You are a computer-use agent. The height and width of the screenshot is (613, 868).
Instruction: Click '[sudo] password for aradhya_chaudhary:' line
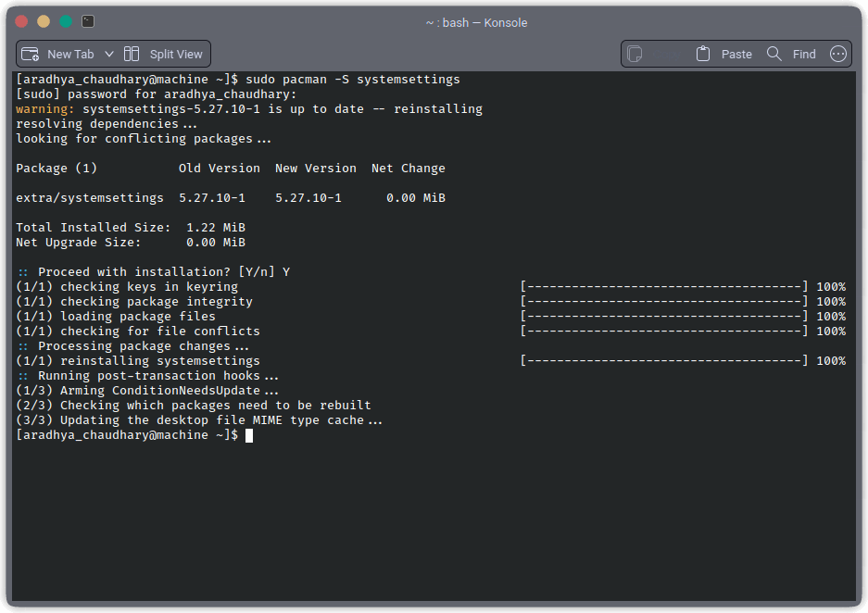(x=157, y=94)
